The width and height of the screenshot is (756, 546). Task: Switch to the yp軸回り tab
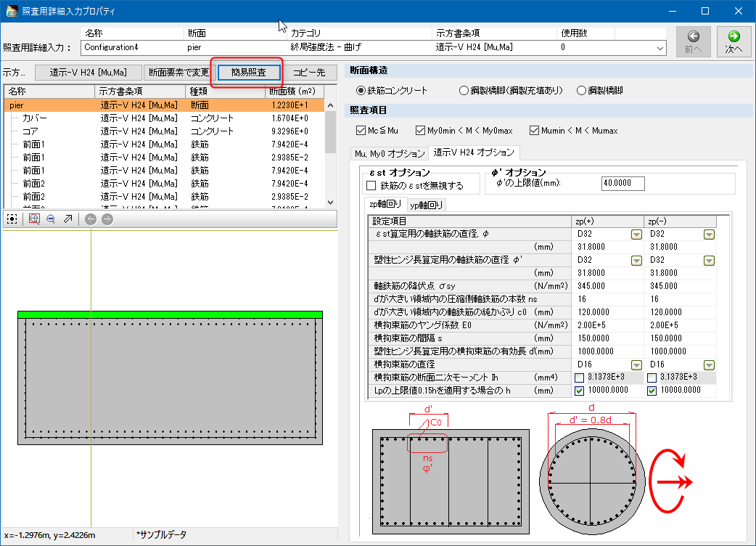pyautogui.click(x=427, y=205)
